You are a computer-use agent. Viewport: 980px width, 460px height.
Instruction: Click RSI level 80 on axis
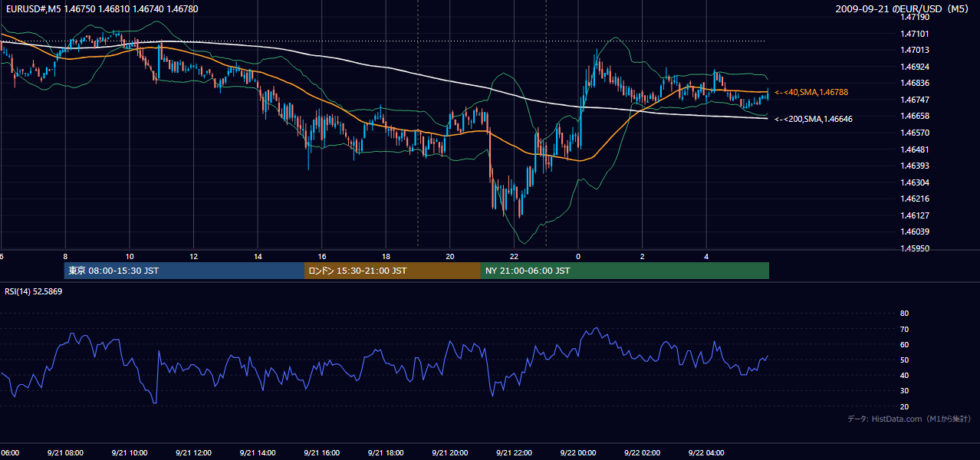(x=904, y=314)
